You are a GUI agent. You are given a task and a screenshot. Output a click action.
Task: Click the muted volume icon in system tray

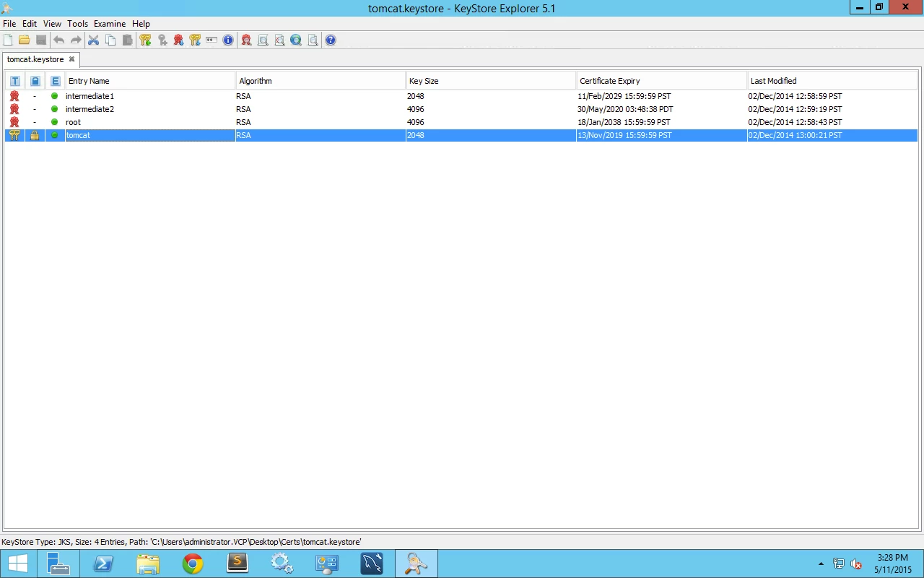click(x=856, y=564)
